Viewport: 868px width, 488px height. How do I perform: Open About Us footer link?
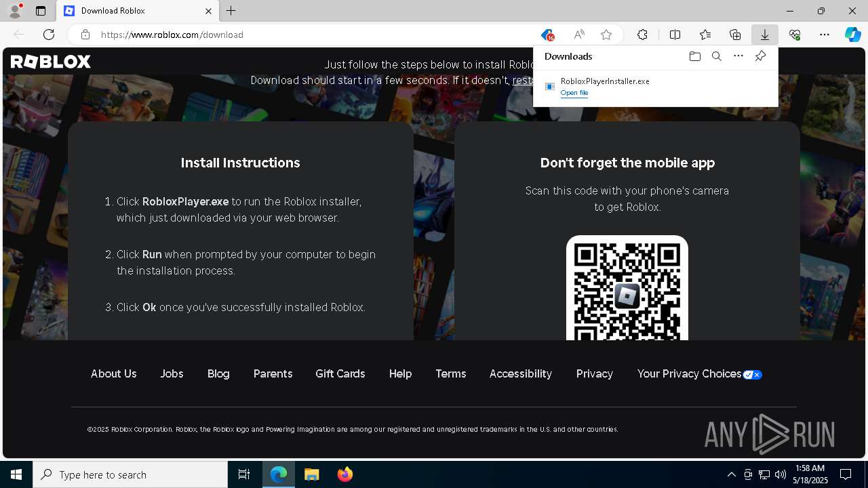(x=114, y=373)
